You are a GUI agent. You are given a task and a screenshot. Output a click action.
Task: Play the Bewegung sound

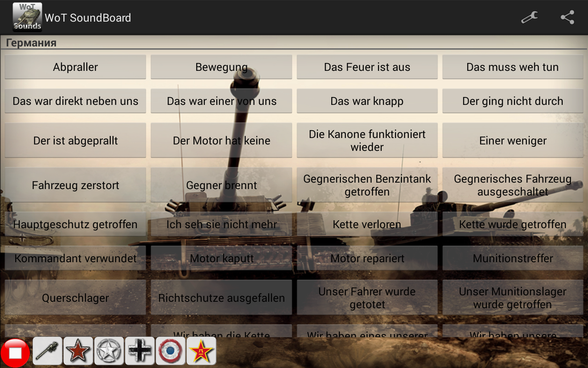click(x=221, y=67)
